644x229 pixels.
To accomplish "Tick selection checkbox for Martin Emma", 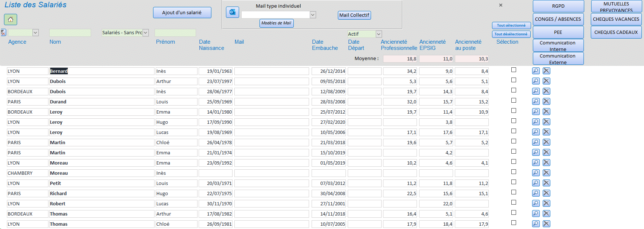I will 514,151.
